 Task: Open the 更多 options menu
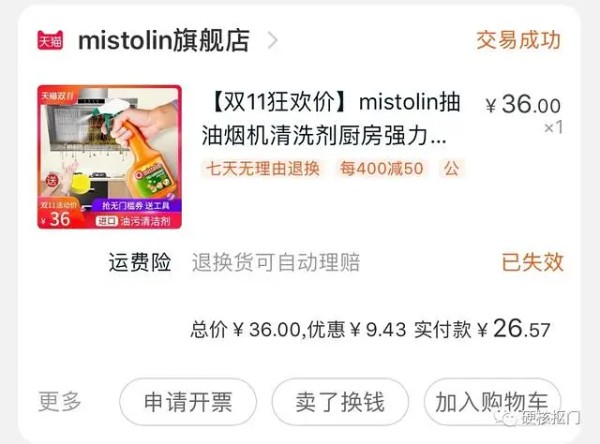pyautogui.click(x=60, y=402)
